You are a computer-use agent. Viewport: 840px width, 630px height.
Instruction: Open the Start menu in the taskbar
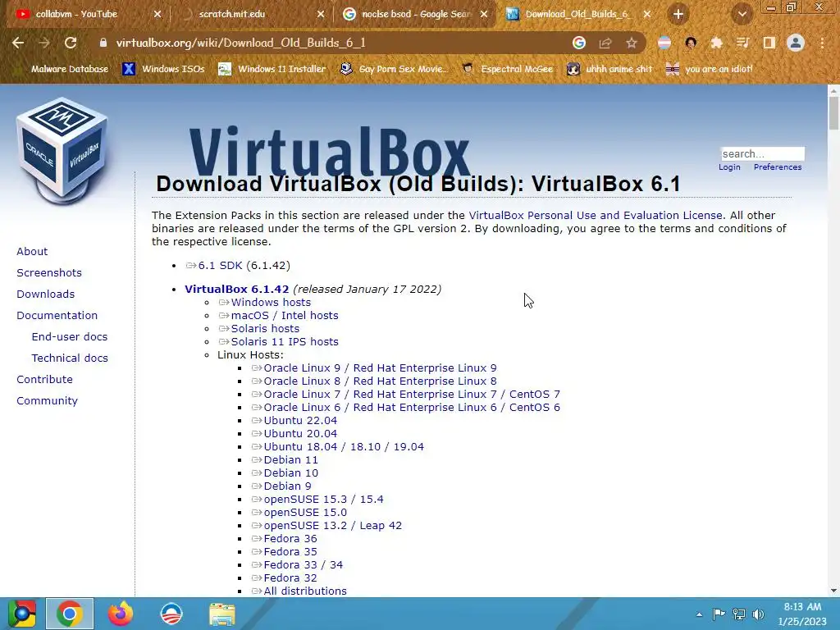point(21,614)
